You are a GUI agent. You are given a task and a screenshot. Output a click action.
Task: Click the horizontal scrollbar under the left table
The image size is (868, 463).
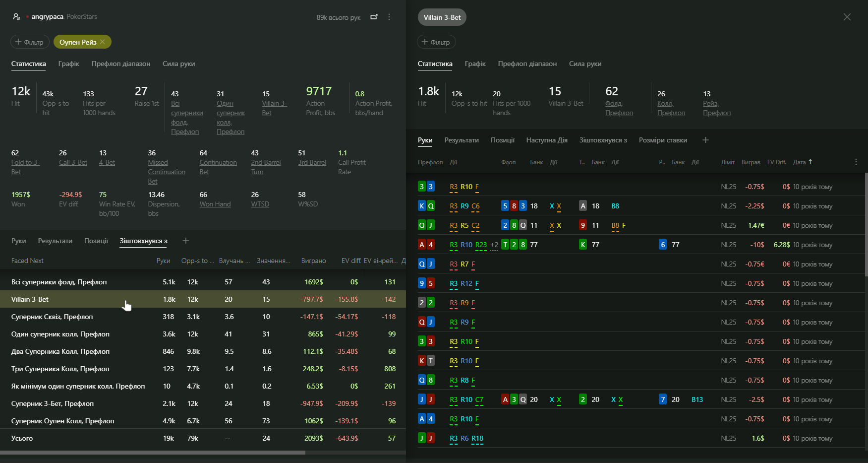pos(153,453)
